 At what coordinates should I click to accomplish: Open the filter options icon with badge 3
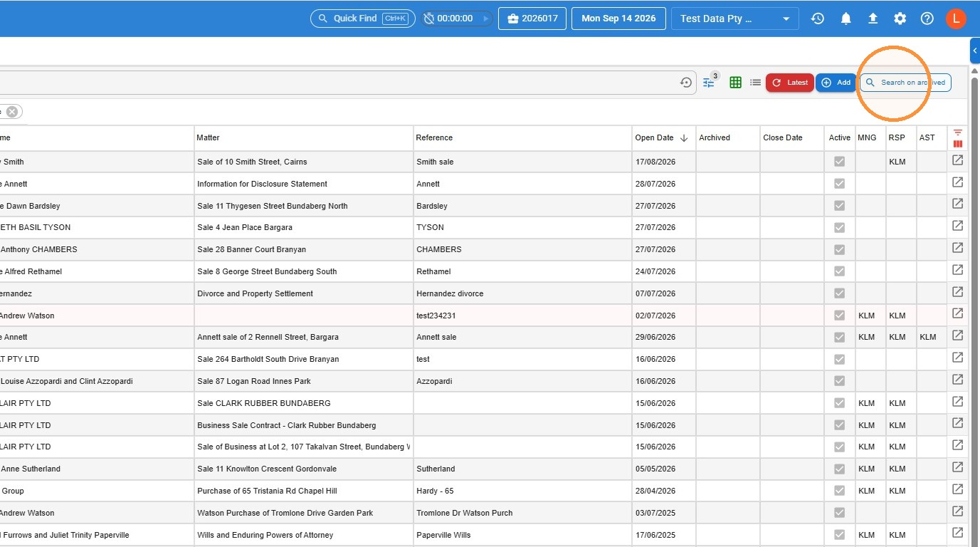click(710, 82)
